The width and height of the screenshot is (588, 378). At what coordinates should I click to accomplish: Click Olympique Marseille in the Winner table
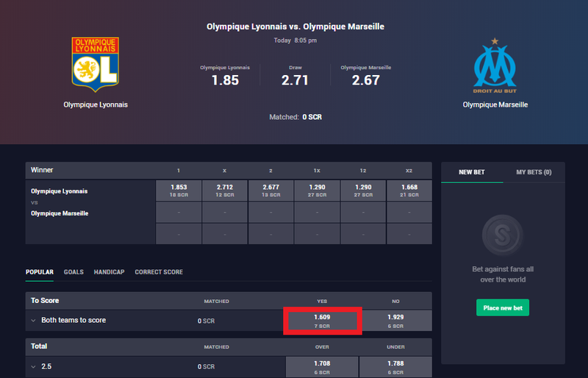point(60,213)
